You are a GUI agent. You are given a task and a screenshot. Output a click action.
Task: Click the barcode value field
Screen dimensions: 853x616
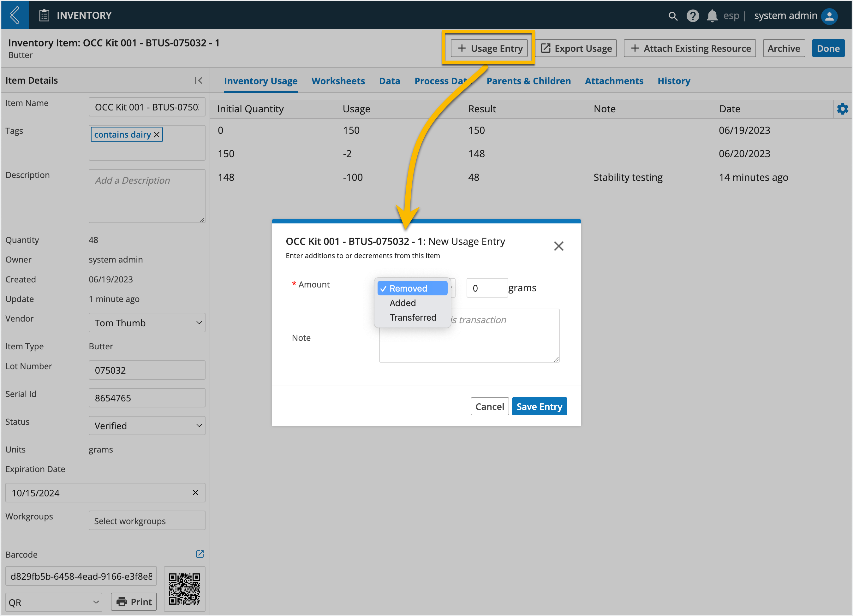click(x=81, y=576)
